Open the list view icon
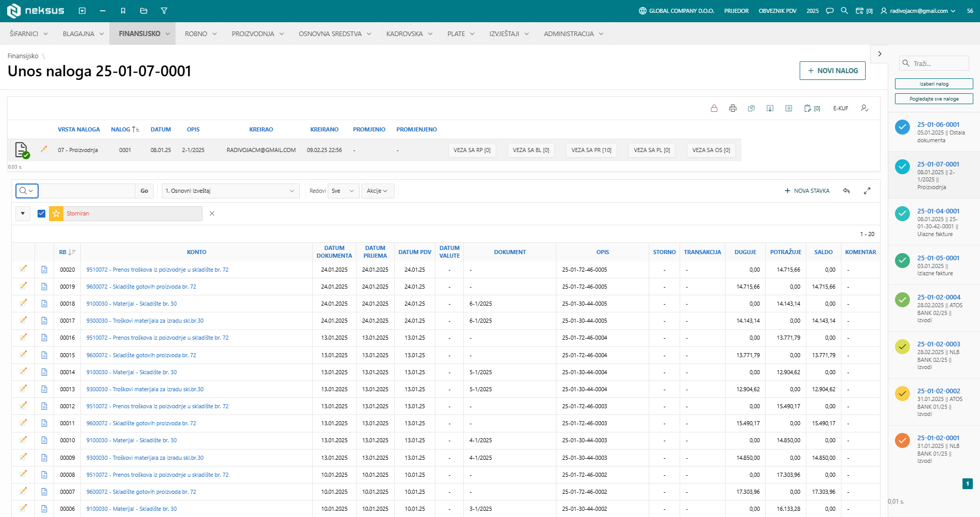The height and width of the screenshot is (517, 980). coord(788,108)
